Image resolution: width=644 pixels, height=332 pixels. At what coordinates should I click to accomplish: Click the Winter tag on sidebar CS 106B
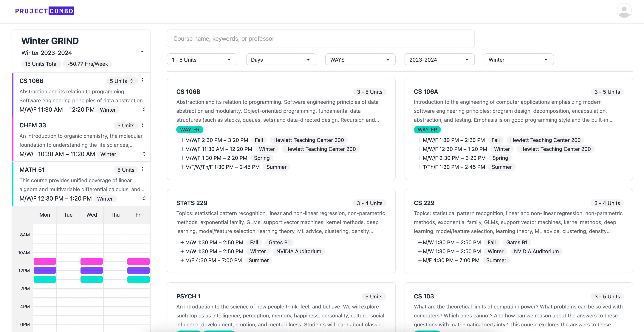pos(108,110)
